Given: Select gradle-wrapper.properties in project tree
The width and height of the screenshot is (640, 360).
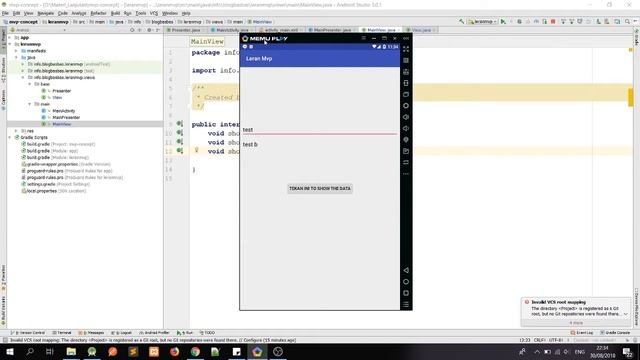Looking at the screenshot, I should (52, 164).
